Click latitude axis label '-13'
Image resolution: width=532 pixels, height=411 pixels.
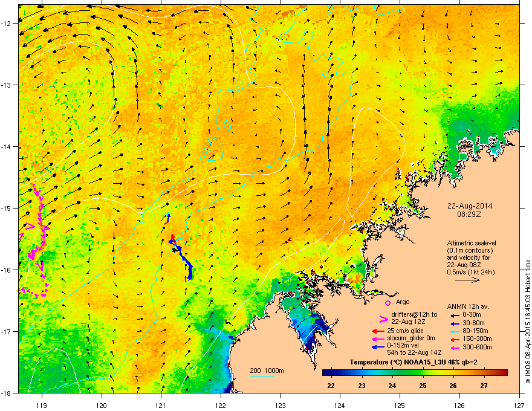7,85
